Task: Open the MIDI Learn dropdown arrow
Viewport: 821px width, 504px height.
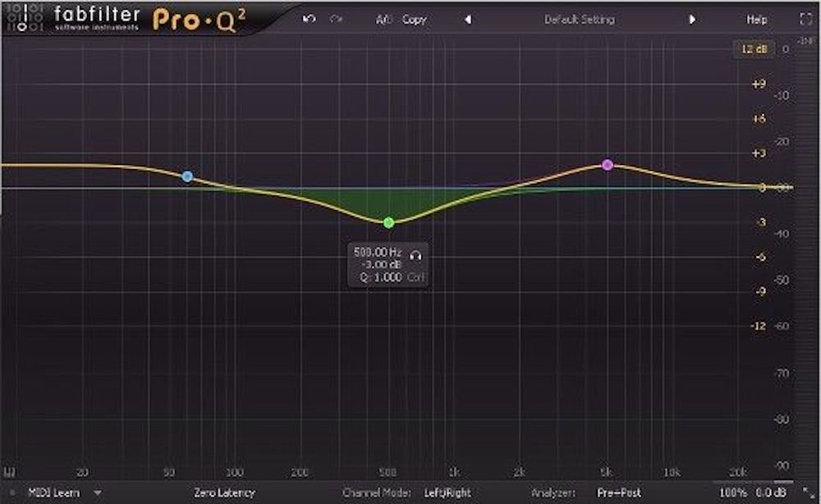Action: pos(98,493)
